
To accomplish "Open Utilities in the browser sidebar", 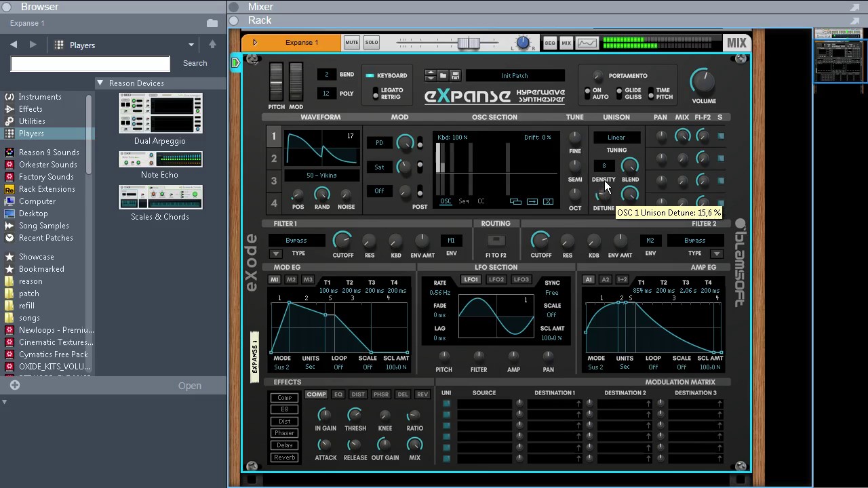I will [32, 121].
